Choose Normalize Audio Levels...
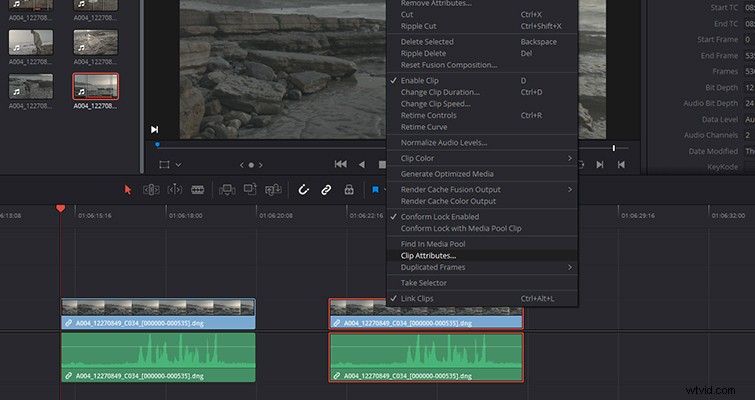Image resolution: width=755 pixels, height=400 pixels. pyautogui.click(x=482, y=142)
